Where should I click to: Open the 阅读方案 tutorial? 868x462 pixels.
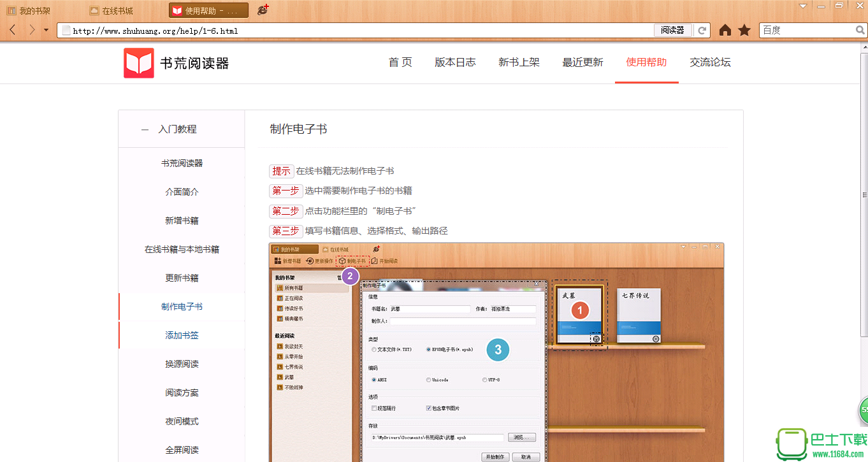tap(182, 393)
